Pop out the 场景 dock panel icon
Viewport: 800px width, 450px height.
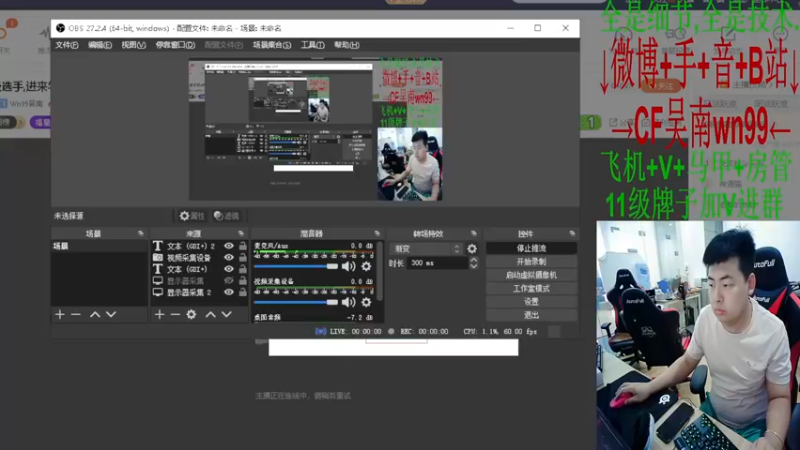141,233
